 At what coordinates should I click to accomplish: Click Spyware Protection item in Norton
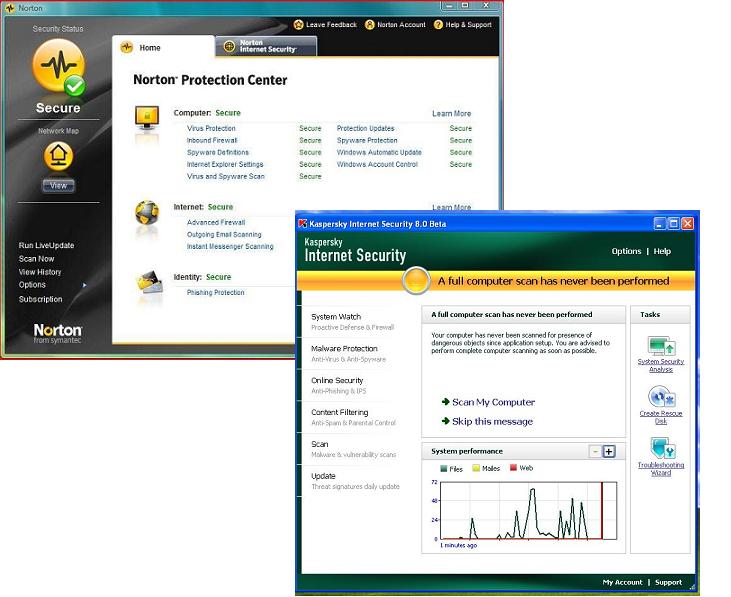click(367, 140)
